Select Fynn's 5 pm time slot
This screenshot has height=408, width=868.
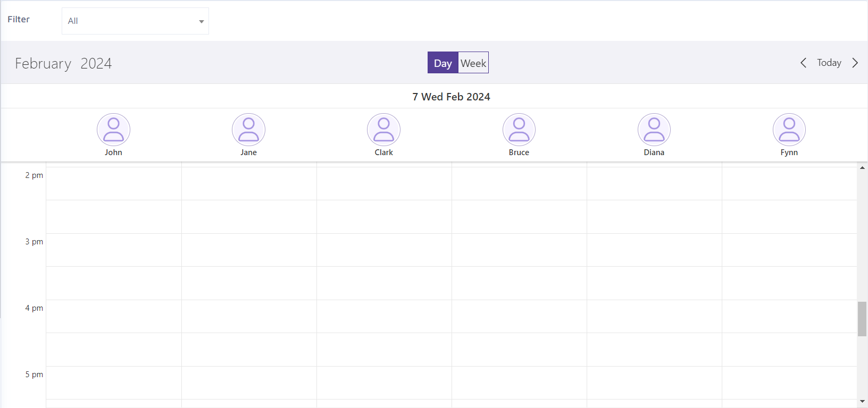(x=789, y=382)
